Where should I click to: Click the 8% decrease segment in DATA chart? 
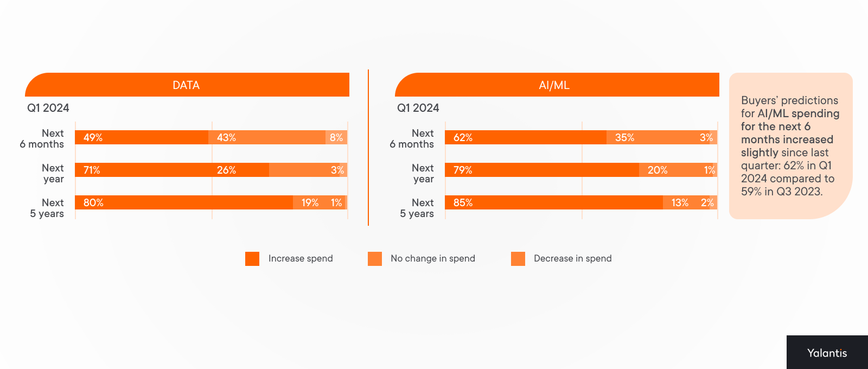pos(336,137)
